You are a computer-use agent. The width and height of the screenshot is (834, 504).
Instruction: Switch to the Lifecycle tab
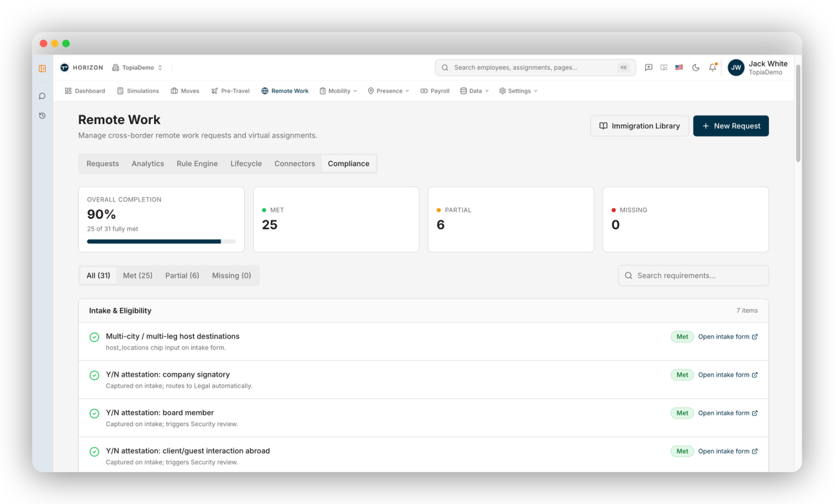pyautogui.click(x=246, y=164)
